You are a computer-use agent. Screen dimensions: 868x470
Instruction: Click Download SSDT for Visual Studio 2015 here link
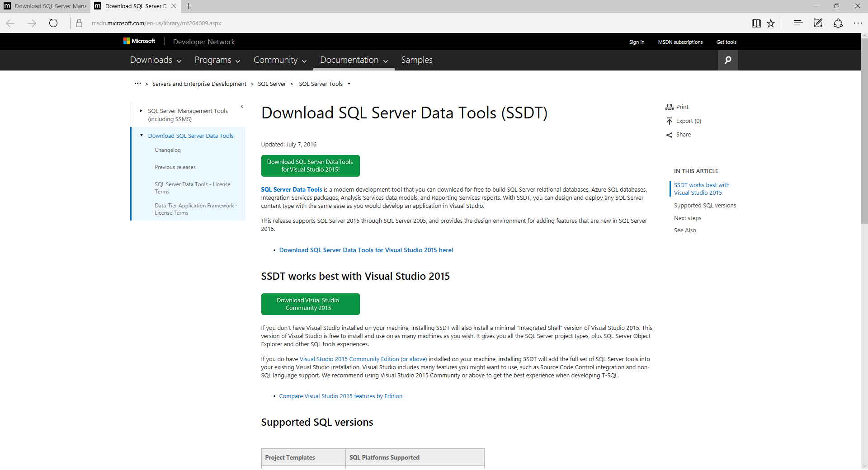[x=366, y=250]
